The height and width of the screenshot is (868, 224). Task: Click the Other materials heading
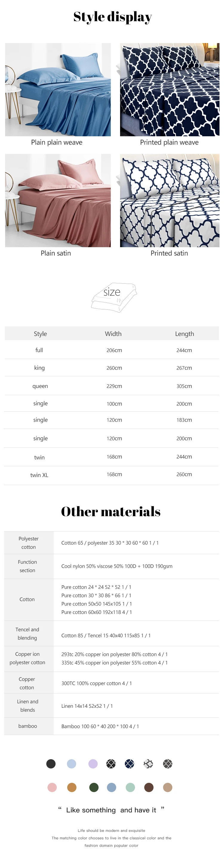pos(111,511)
